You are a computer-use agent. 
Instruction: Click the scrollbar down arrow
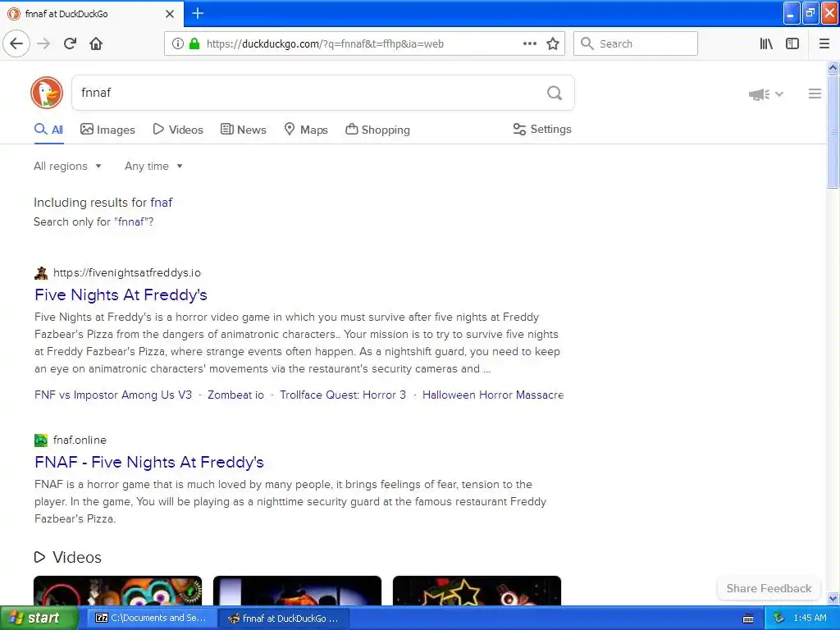833,598
